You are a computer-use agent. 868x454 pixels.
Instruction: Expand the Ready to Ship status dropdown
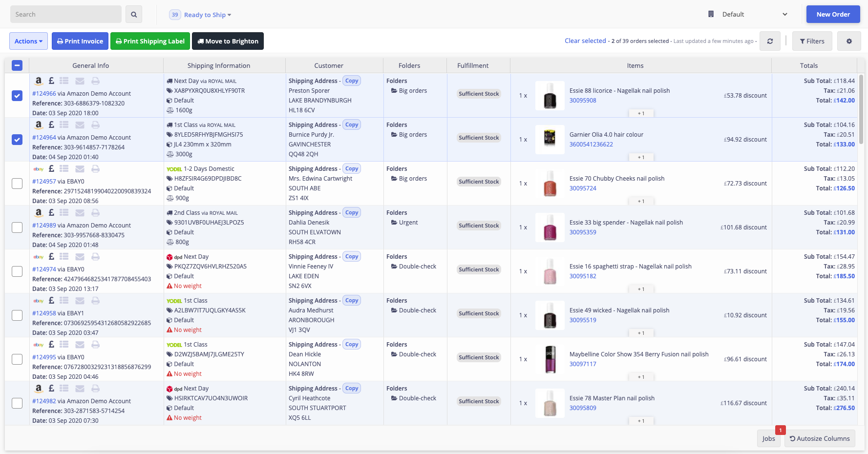click(x=207, y=15)
